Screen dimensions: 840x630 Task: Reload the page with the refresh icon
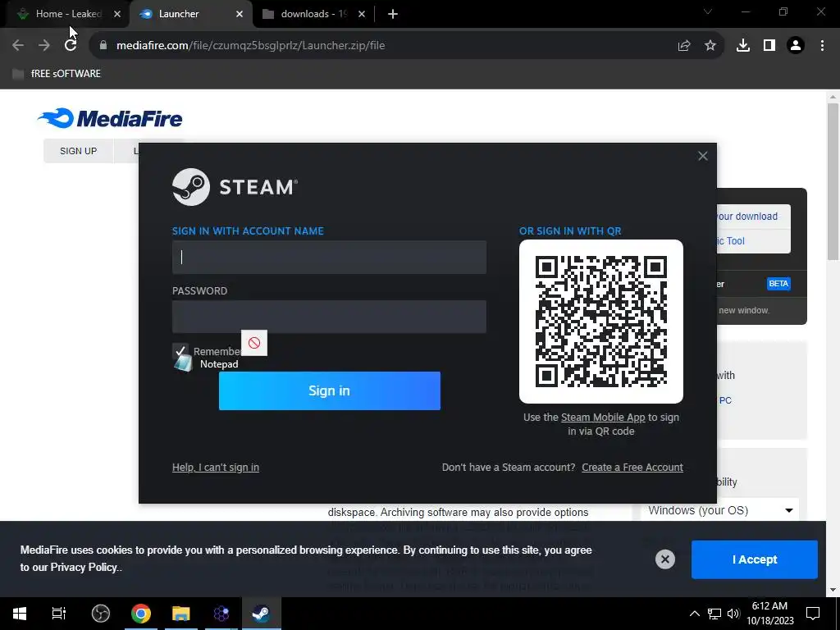71,46
